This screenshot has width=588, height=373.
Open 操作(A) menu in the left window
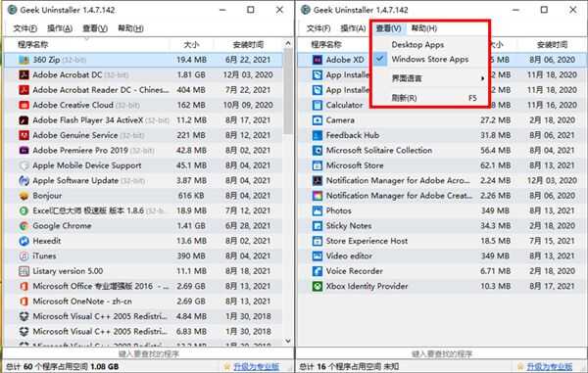60,28
